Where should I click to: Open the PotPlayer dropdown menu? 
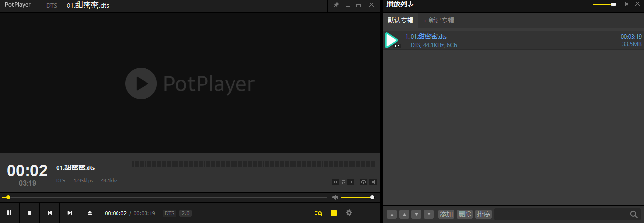(21, 5)
